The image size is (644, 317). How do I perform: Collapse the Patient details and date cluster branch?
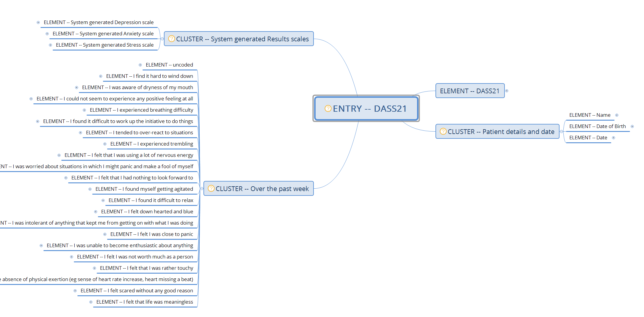[x=562, y=131]
